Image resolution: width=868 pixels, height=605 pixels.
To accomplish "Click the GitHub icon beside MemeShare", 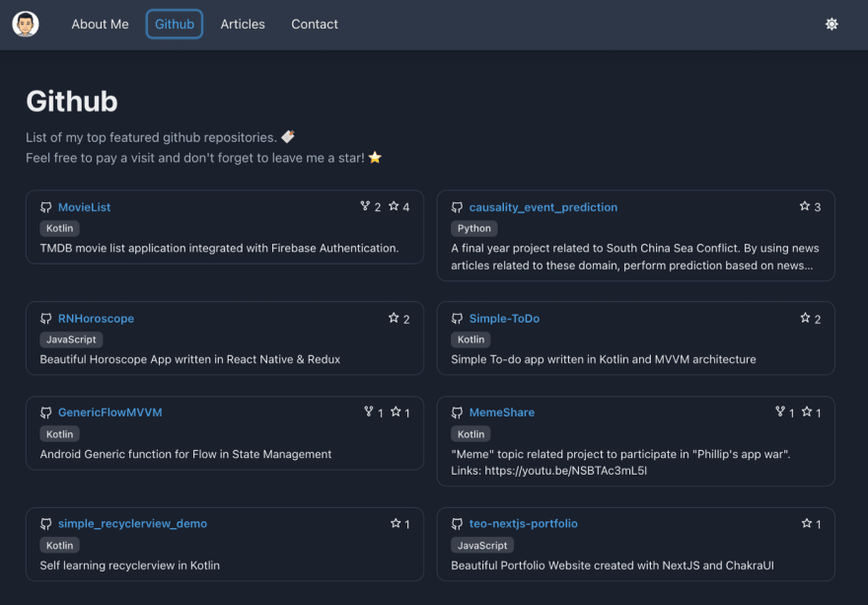I will (x=457, y=413).
